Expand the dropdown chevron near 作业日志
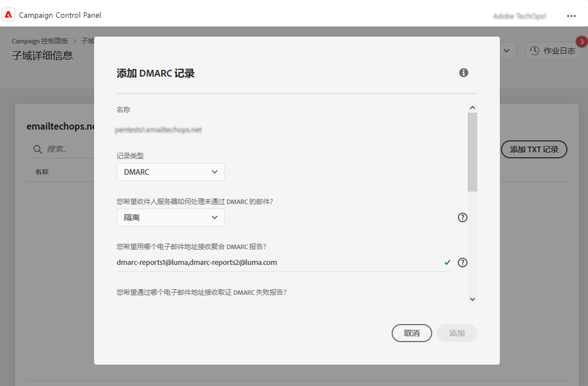This screenshot has height=386, width=588. click(x=507, y=51)
